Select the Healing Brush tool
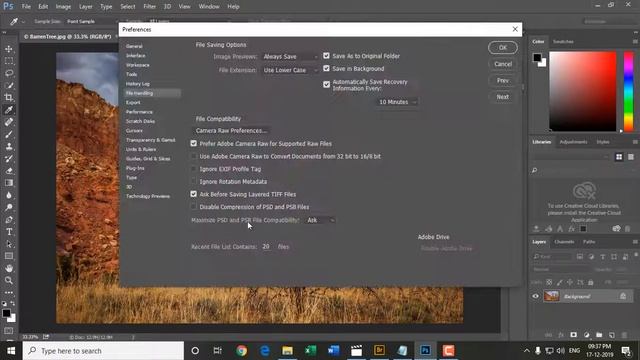The height and width of the screenshot is (360, 640). pyautogui.click(x=9, y=122)
